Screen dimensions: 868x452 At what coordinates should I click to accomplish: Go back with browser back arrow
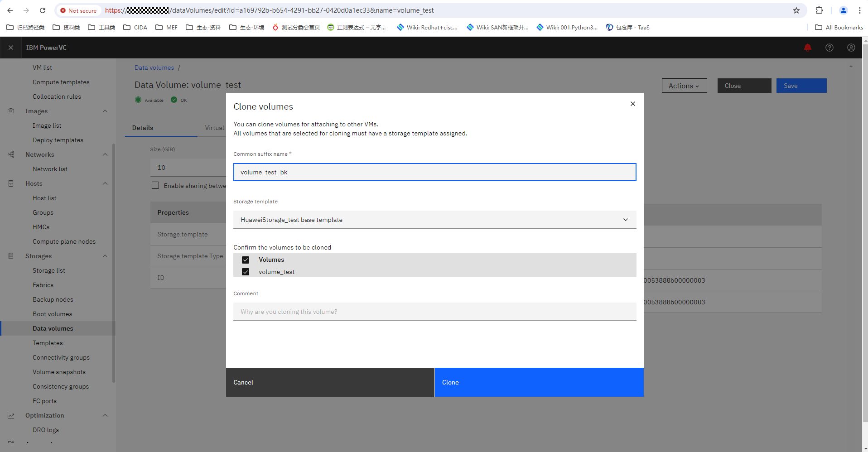coord(10,10)
